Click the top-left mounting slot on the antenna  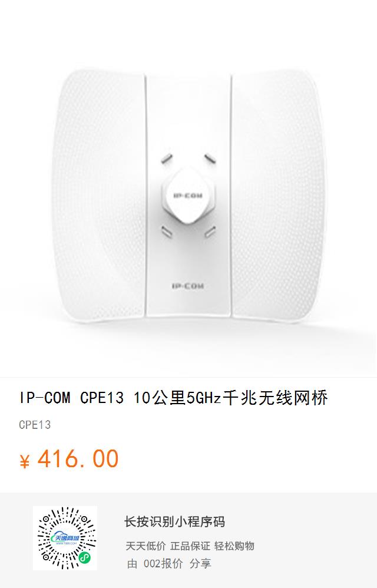tap(166, 159)
